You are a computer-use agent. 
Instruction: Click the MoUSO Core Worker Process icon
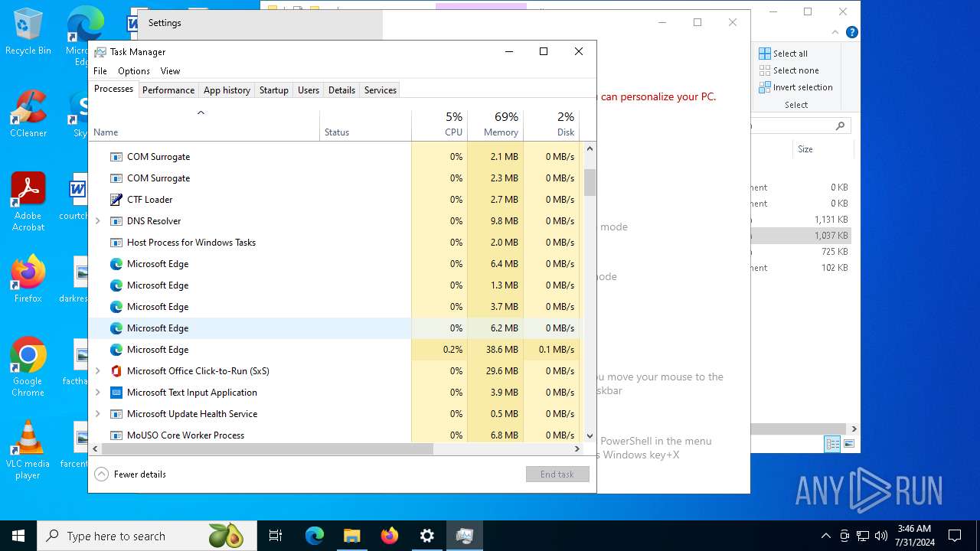(116, 435)
